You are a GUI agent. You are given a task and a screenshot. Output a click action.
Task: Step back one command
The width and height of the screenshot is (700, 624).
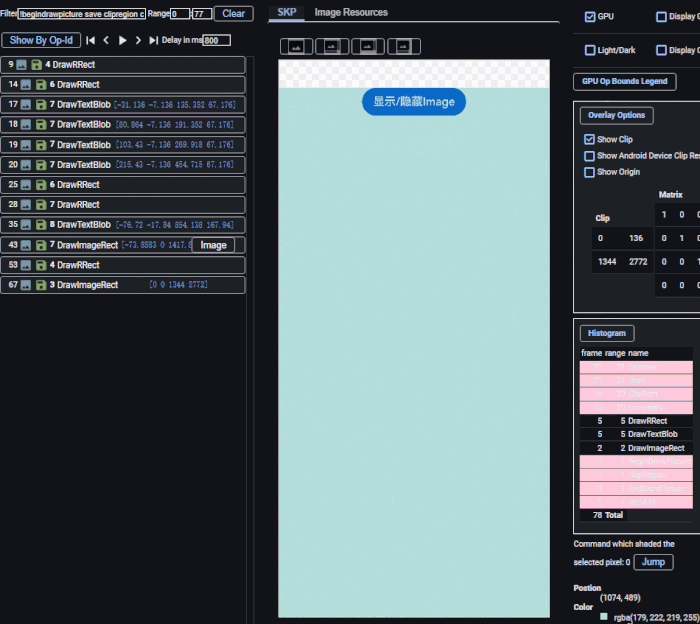pyautogui.click(x=106, y=40)
